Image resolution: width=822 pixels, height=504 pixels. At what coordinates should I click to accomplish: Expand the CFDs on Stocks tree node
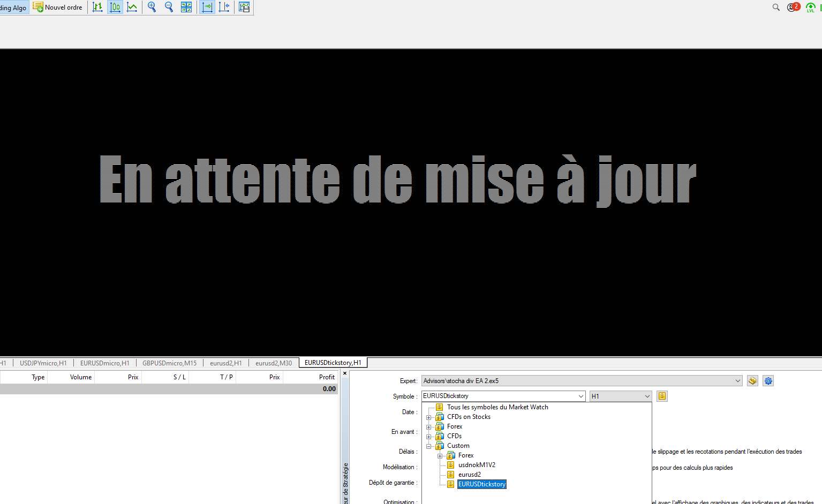tap(428, 417)
